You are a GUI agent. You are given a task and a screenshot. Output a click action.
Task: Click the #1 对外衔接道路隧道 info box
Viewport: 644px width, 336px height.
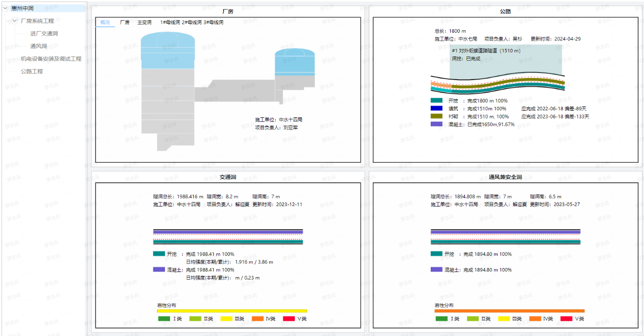506,62
